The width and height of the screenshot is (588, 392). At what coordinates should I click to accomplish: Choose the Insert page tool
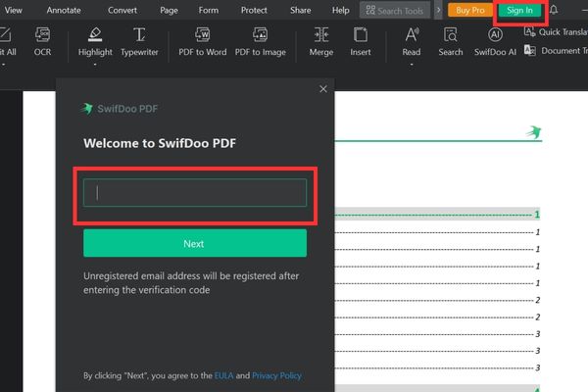[361, 41]
